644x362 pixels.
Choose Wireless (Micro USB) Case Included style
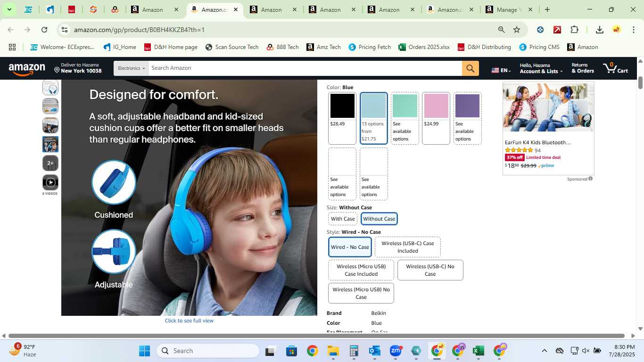(361, 270)
